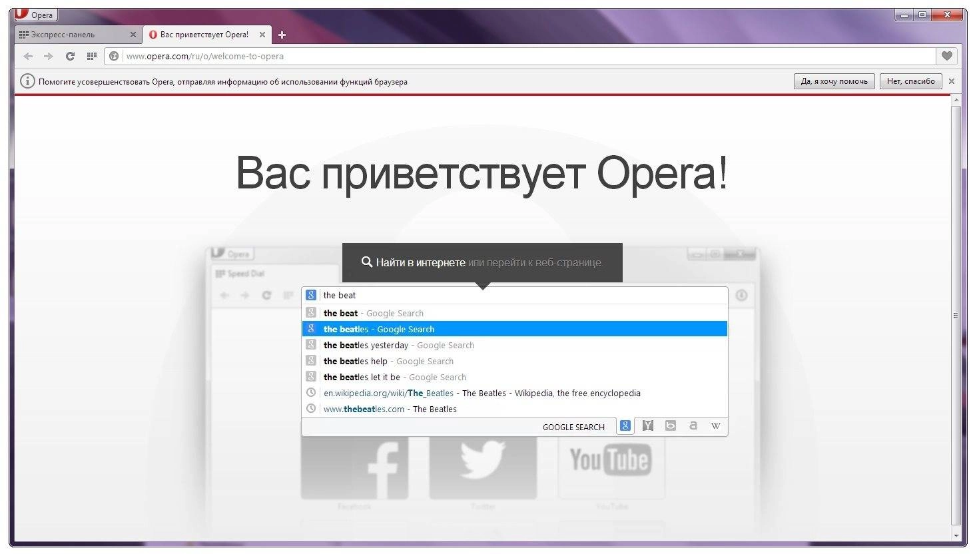The image size is (979, 560).
Task: Close the Вас приветствует Opera! tab
Action: pyautogui.click(x=262, y=35)
